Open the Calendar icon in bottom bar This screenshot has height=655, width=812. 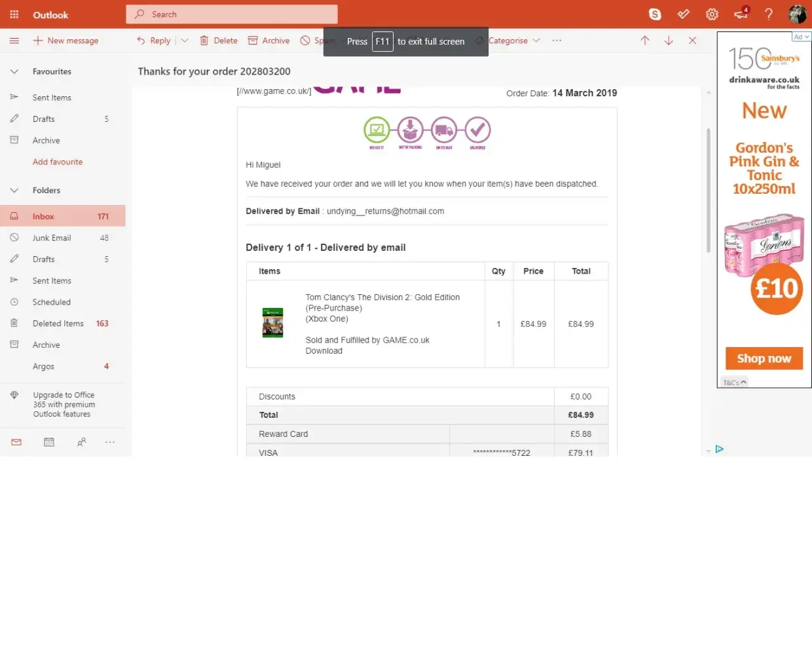[x=49, y=442]
